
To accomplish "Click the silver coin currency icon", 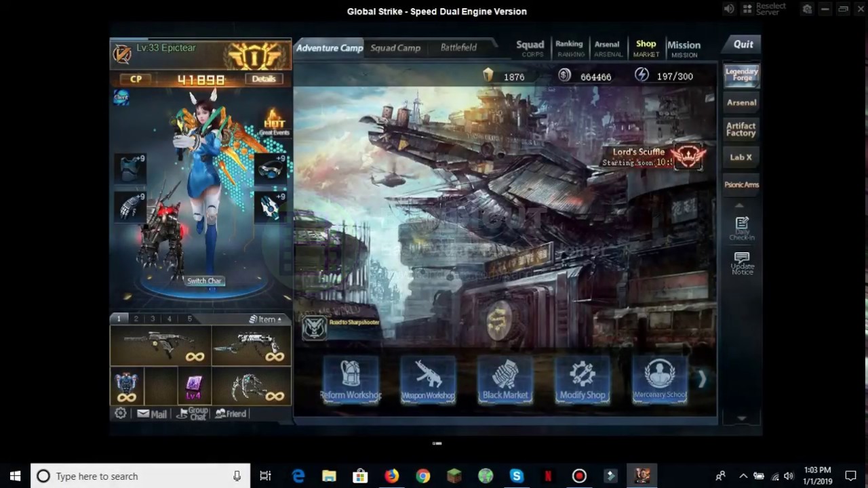I will point(564,75).
